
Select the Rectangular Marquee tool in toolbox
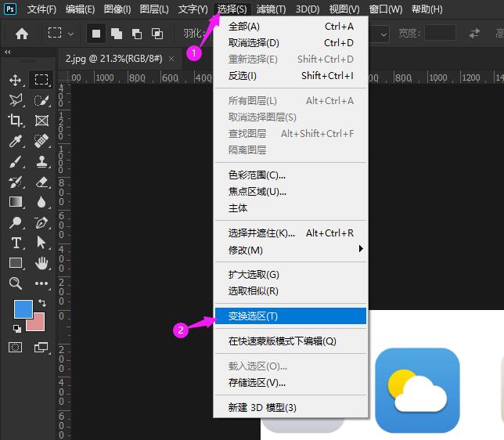click(41, 79)
